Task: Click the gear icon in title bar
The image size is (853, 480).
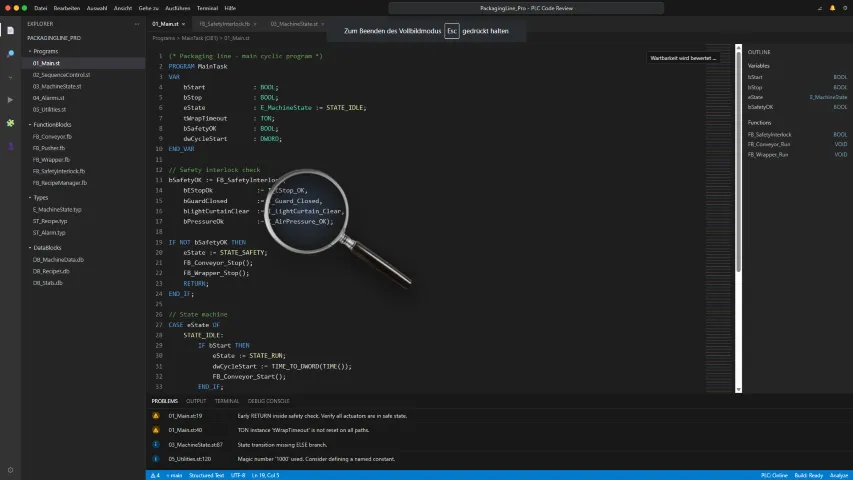Action: coord(845,8)
